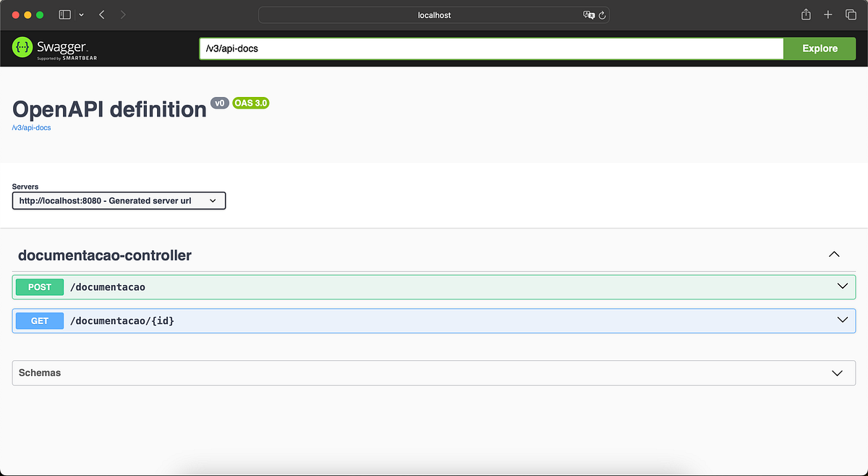Click the macOS sidebar toggle icon
This screenshot has width=868, height=476.
64,14
